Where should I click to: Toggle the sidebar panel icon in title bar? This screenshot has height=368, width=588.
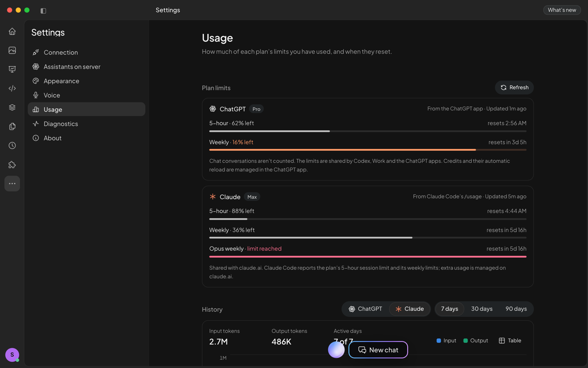[x=43, y=10]
